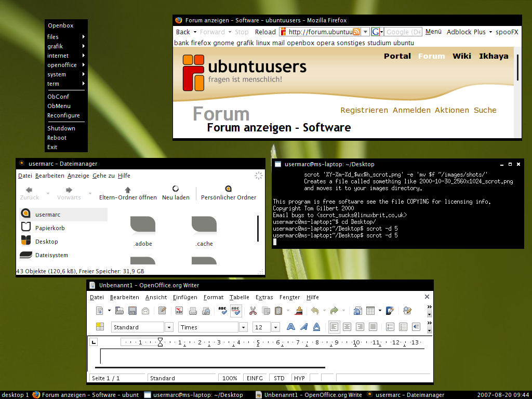Run the spellcheck tool in Writer
This screenshot has width=532, height=399.
tap(222, 311)
